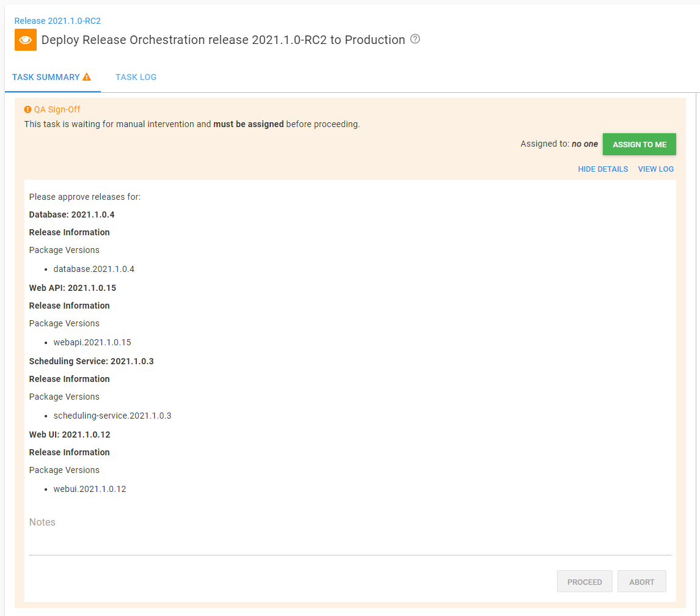Abort the deployment task
Viewport: 700px width, 616px height.
(x=641, y=581)
